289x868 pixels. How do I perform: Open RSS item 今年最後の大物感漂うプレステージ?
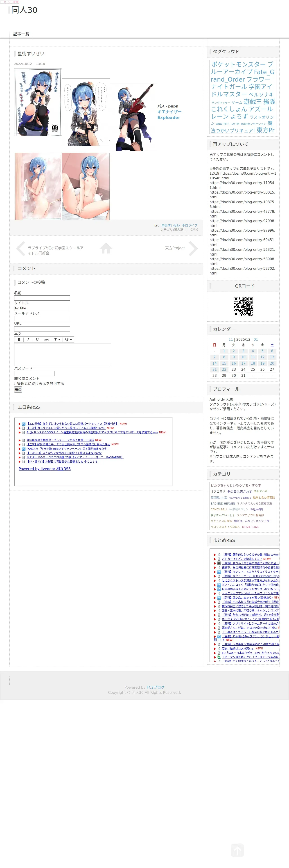60,440
